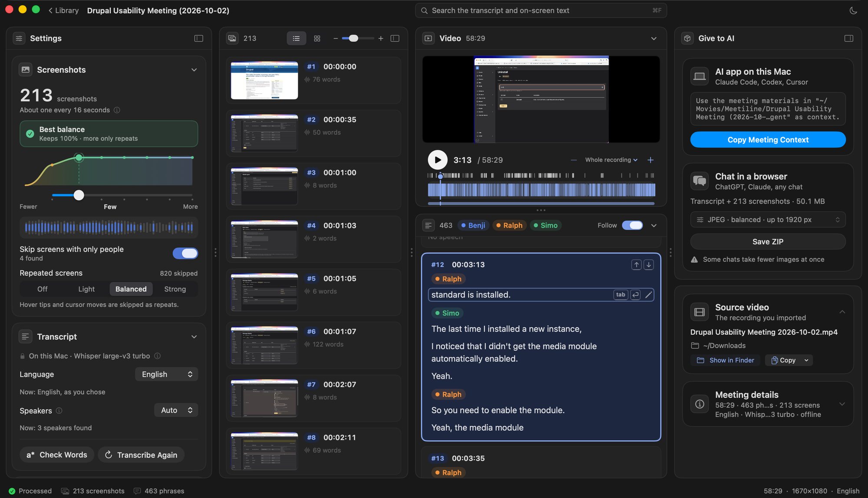The width and height of the screenshot is (868, 498).
Task: Toggle the screenshots panel sidebar icon
Action: (395, 38)
